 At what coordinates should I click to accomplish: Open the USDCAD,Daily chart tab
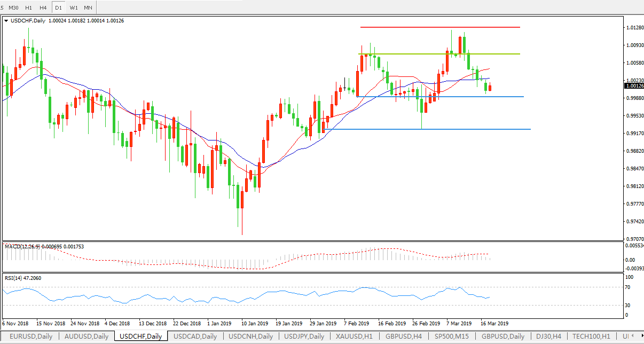(x=195, y=337)
